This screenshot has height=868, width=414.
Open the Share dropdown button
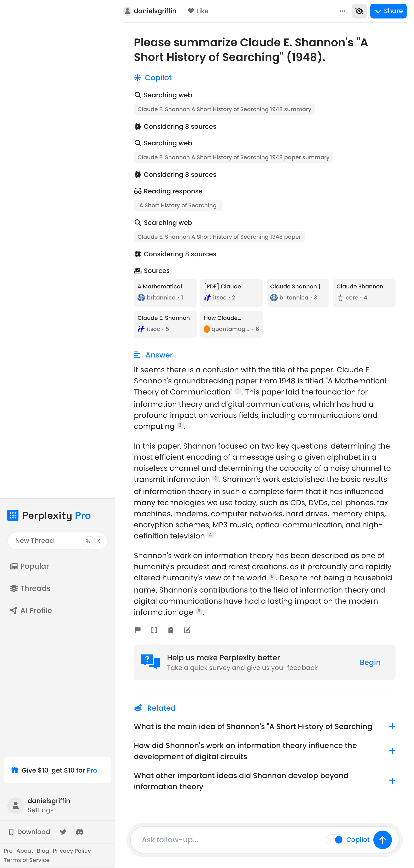[388, 11]
